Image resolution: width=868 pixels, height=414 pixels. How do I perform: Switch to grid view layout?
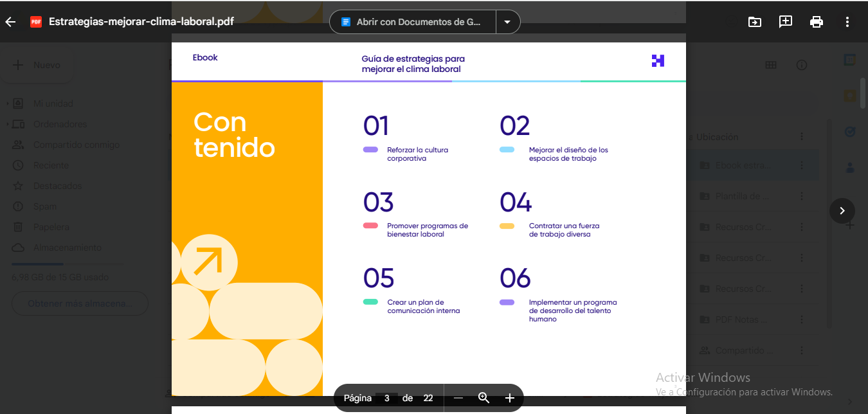pyautogui.click(x=770, y=64)
